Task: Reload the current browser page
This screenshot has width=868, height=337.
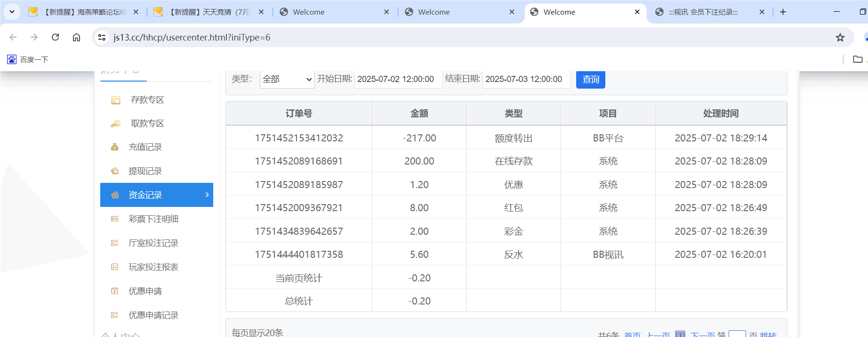Action: tap(55, 37)
